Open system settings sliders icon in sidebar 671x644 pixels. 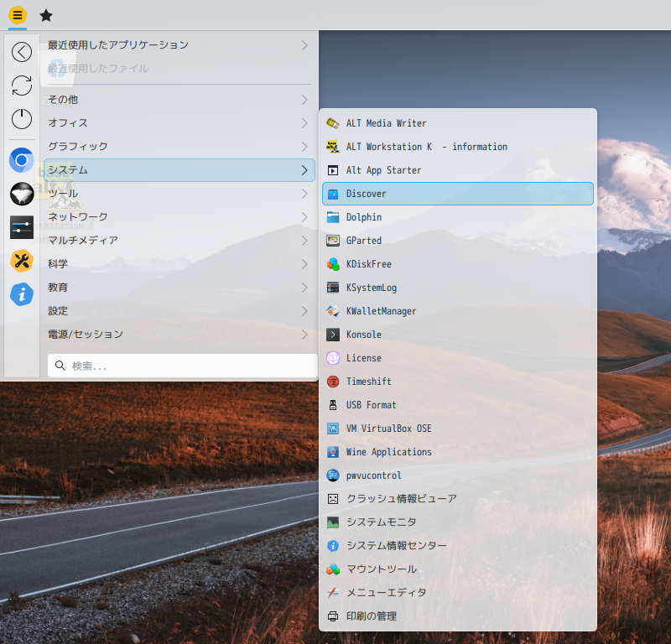[22, 227]
